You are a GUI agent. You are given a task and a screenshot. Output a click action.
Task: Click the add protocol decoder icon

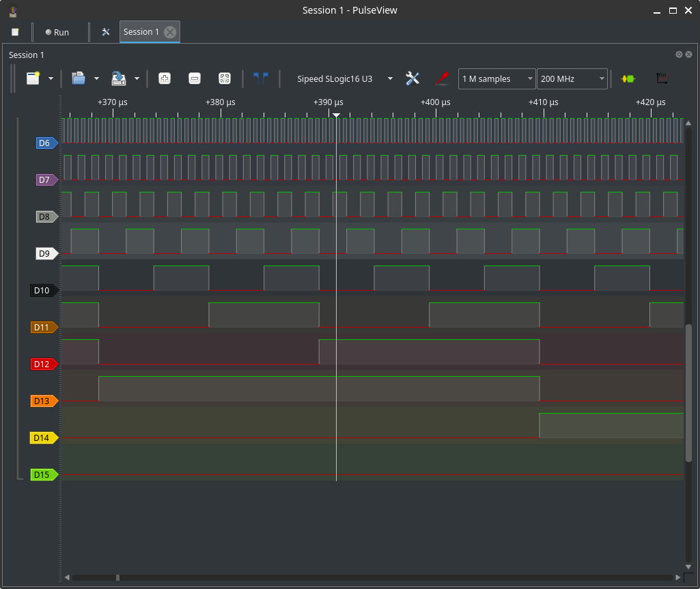tap(628, 79)
